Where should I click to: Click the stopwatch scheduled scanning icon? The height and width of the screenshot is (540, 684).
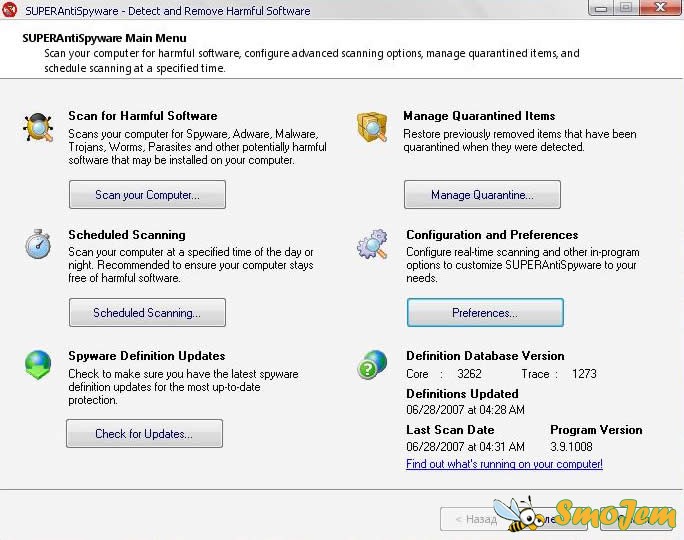pos(38,244)
